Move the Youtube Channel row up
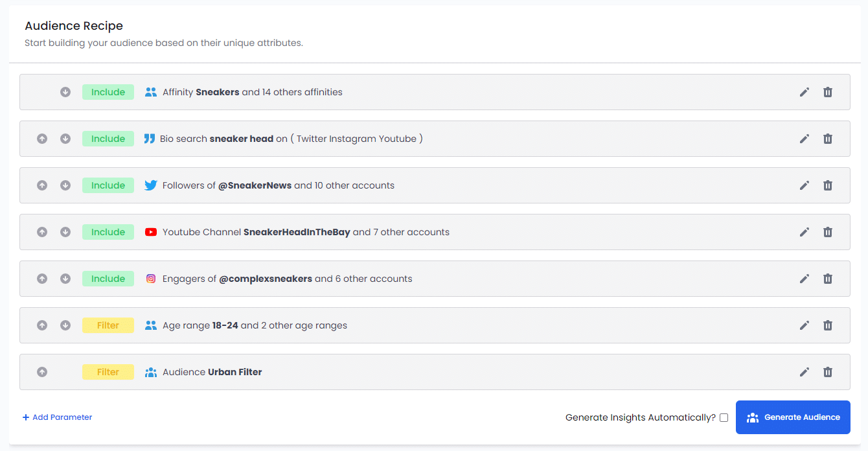This screenshot has width=868, height=451. point(42,232)
